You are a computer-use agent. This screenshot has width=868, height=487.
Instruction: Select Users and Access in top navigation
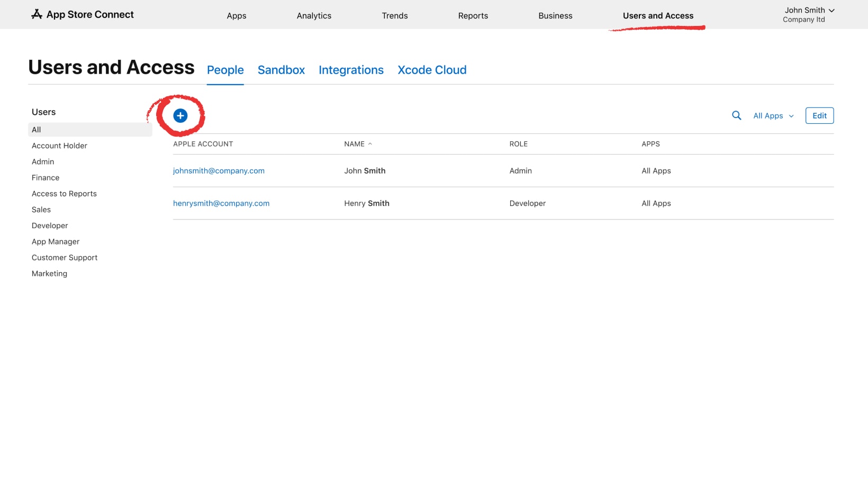pos(658,16)
